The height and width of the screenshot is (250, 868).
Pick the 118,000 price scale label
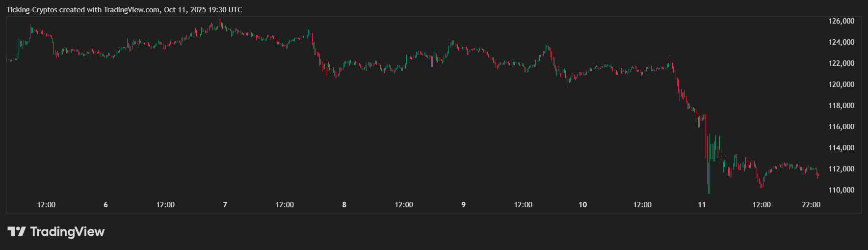point(841,106)
